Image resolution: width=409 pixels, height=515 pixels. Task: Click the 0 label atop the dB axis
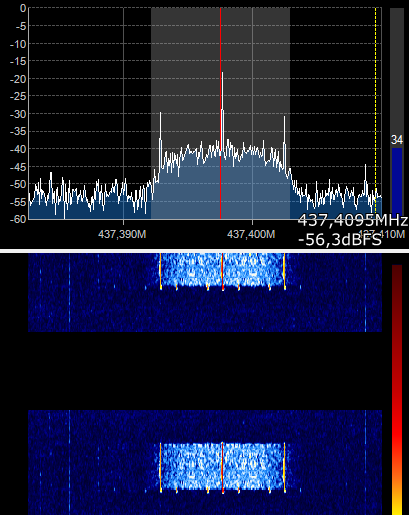[23, 8]
